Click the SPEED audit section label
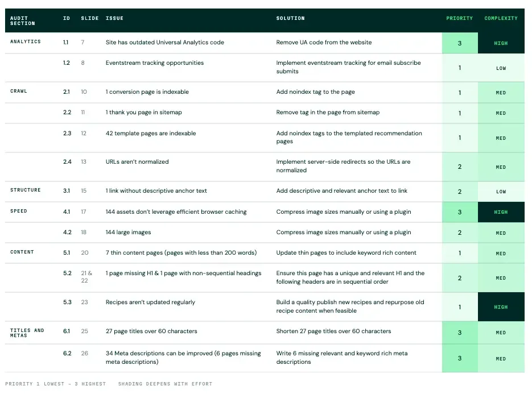This screenshot has width=532, height=394. 19,211
